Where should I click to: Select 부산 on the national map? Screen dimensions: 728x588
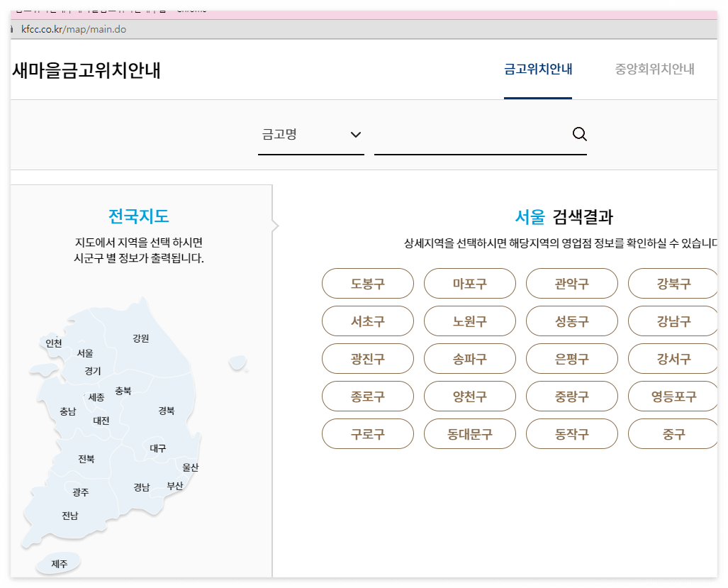click(x=175, y=485)
